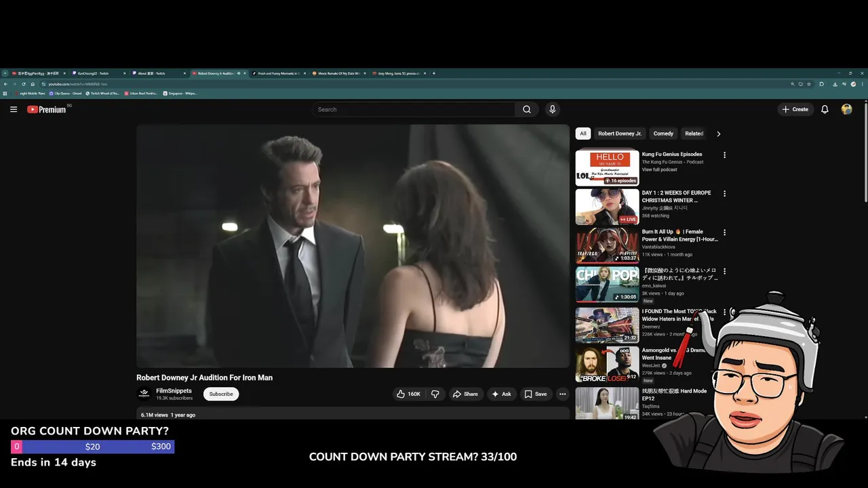Go forward in browser history

[x=14, y=84]
